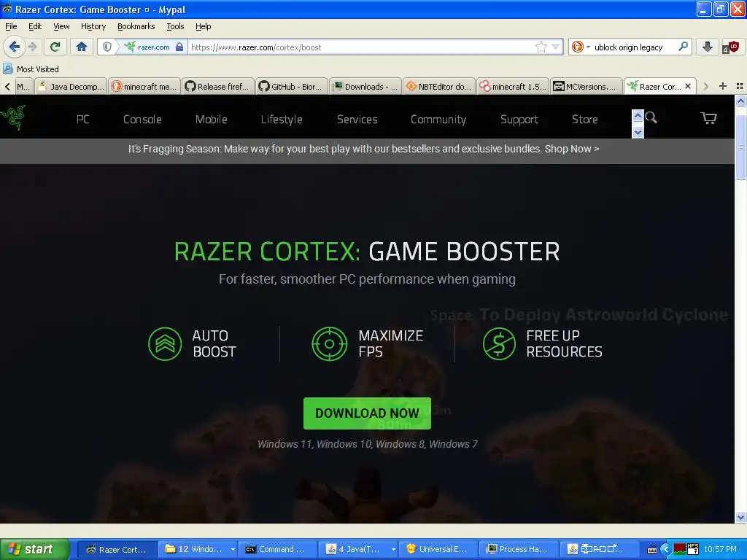Close the Razer Cortex tab
This screenshot has height=560, width=747.
[688, 86]
